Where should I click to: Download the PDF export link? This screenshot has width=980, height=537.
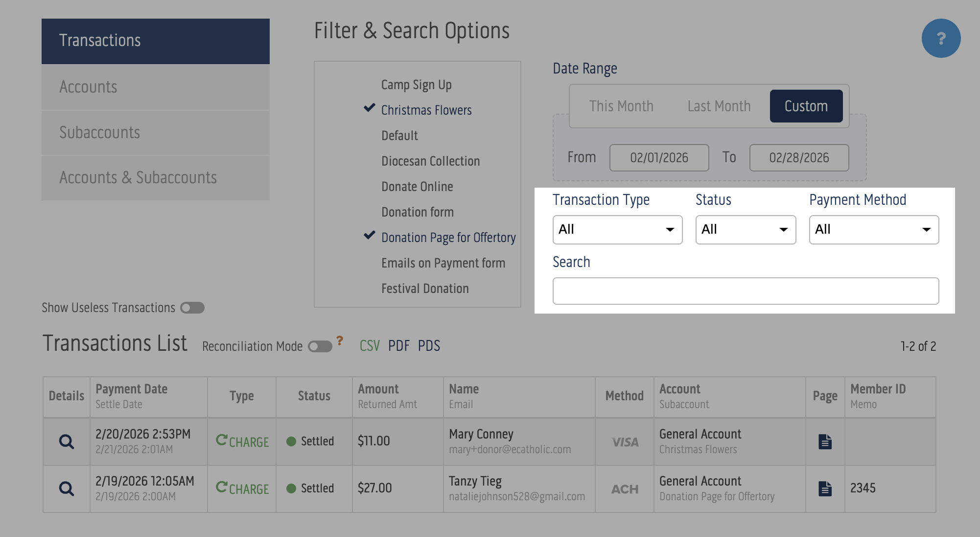(398, 346)
